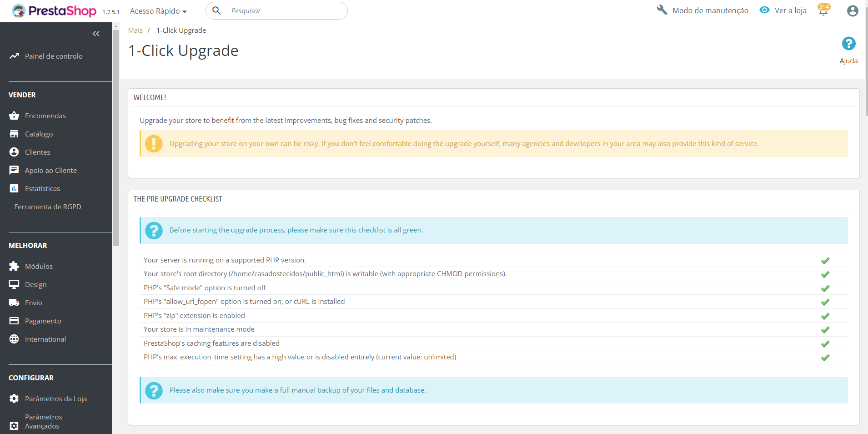Open Apoio ao Cliente
Image resolution: width=868 pixels, height=434 pixels.
[x=51, y=170]
